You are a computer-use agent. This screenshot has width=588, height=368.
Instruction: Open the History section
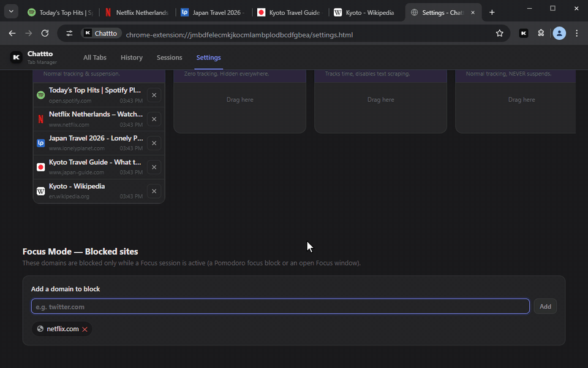click(x=132, y=58)
